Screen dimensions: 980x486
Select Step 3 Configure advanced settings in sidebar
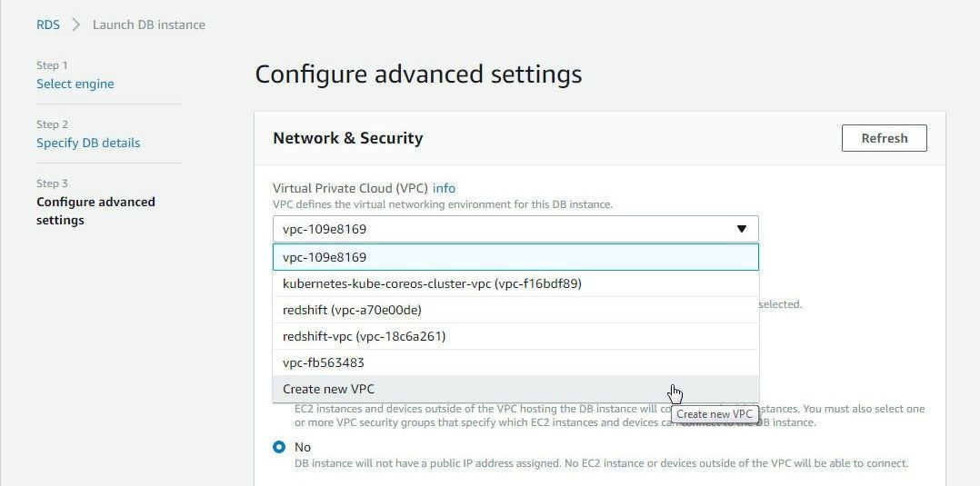(x=95, y=211)
